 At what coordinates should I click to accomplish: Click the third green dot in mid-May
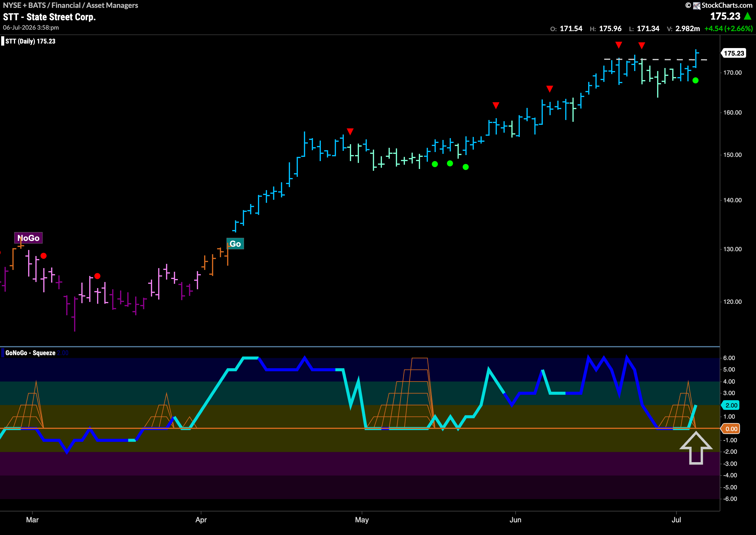(466, 167)
